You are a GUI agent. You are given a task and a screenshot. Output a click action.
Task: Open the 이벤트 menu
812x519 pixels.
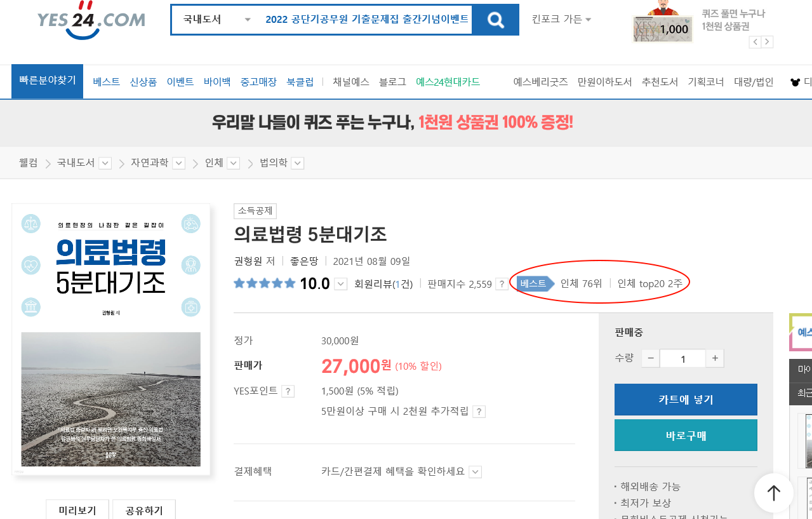[180, 82]
